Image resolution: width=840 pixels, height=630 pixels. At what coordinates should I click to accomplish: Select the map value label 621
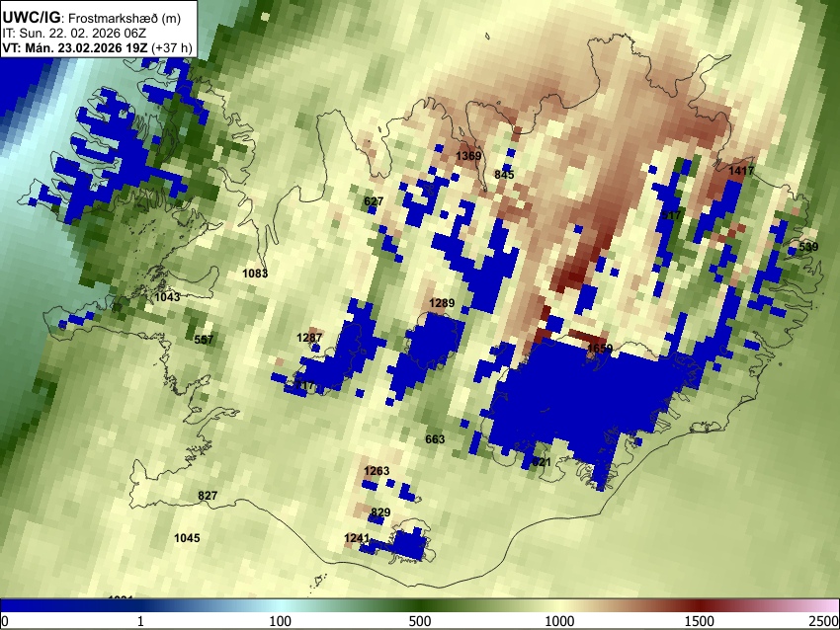[x=542, y=461]
